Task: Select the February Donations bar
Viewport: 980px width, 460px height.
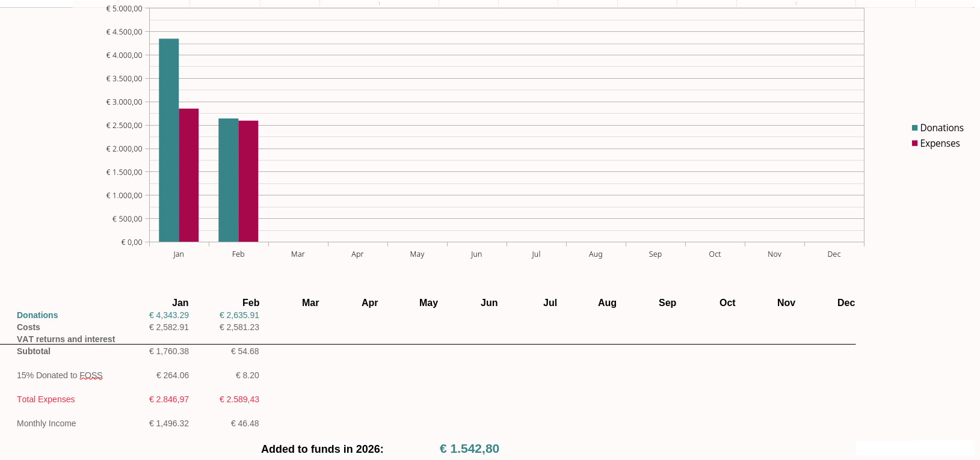Action: pos(228,180)
